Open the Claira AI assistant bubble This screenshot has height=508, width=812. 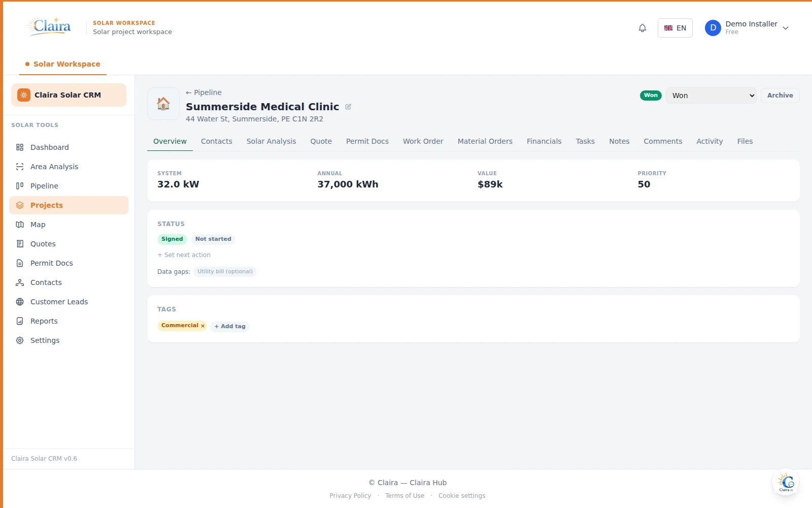pyautogui.click(x=786, y=482)
